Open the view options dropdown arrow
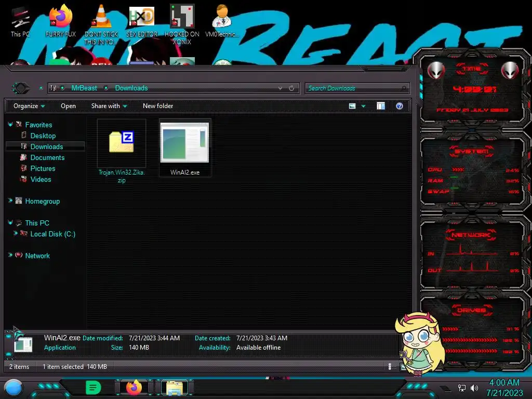This screenshot has height=399, width=532. coord(363,106)
